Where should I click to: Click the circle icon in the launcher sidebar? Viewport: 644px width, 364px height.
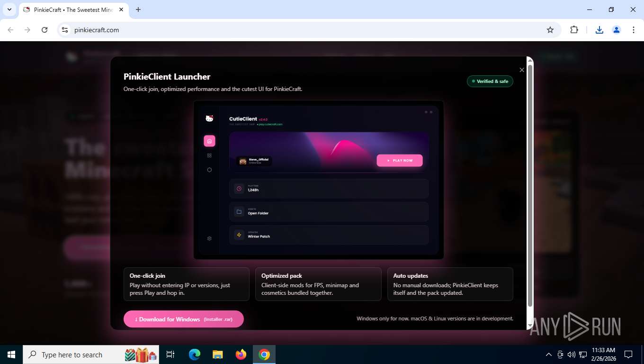(209, 170)
